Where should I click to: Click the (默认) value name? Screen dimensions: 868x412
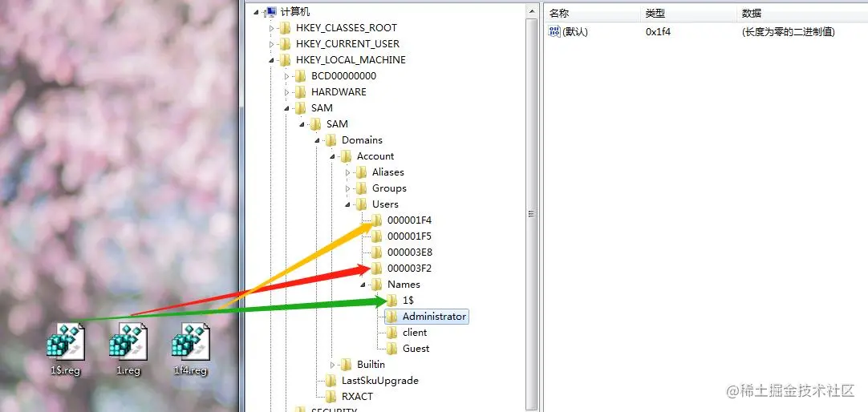tap(575, 31)
